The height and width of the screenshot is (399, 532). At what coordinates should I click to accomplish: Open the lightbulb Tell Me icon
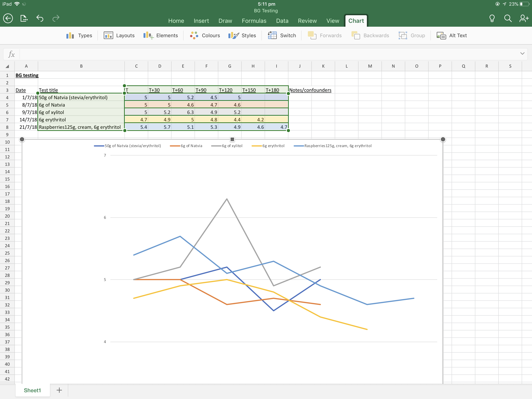tap(492, 18)
